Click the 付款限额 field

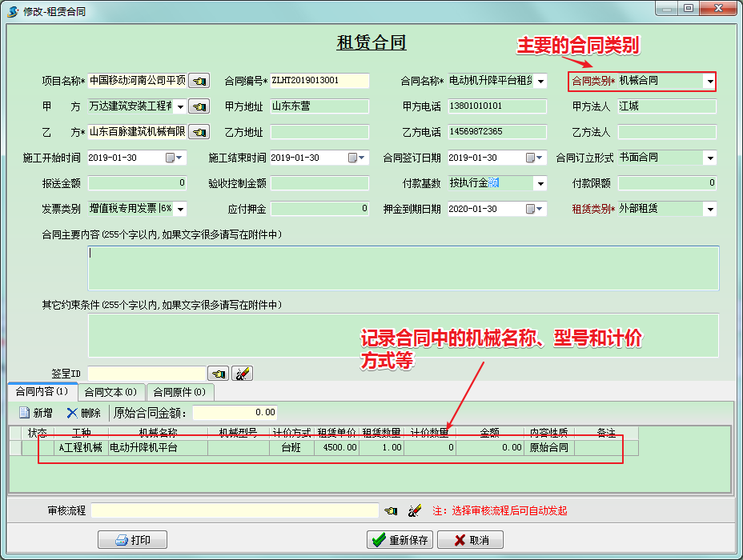667,182
